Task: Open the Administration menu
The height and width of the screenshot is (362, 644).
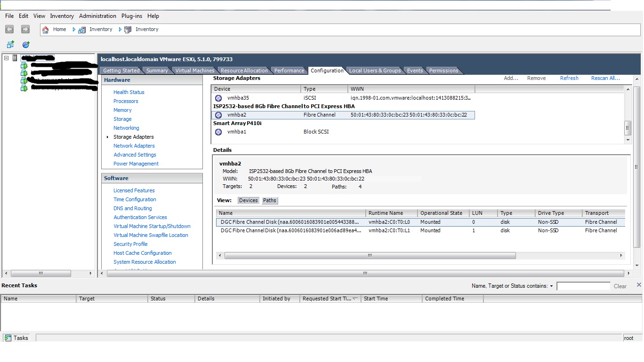Action: point(97,16)
